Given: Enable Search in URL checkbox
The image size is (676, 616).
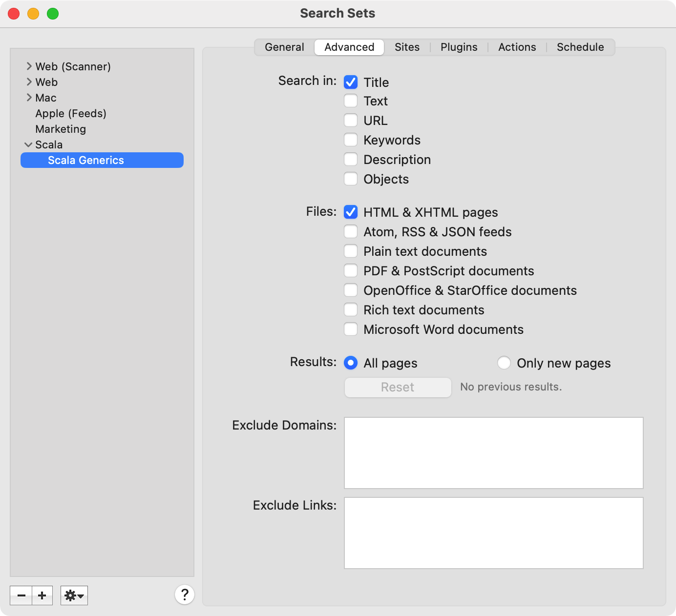Looking at the screenshot, I should [351, 121].
